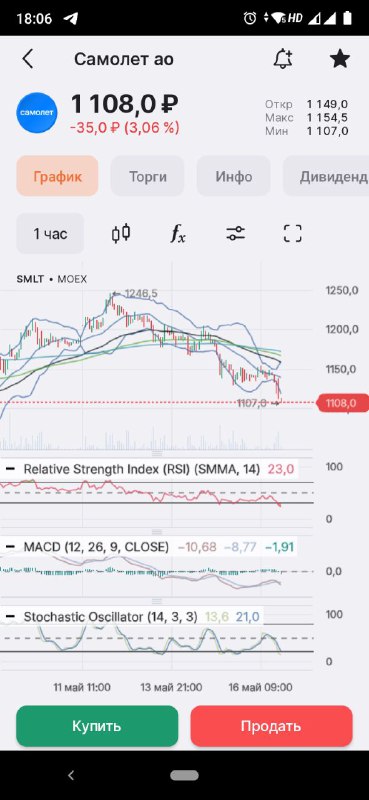Screen dimensions: 369x800
Task: Tap the red Продать button
Action: coord(272,726)
